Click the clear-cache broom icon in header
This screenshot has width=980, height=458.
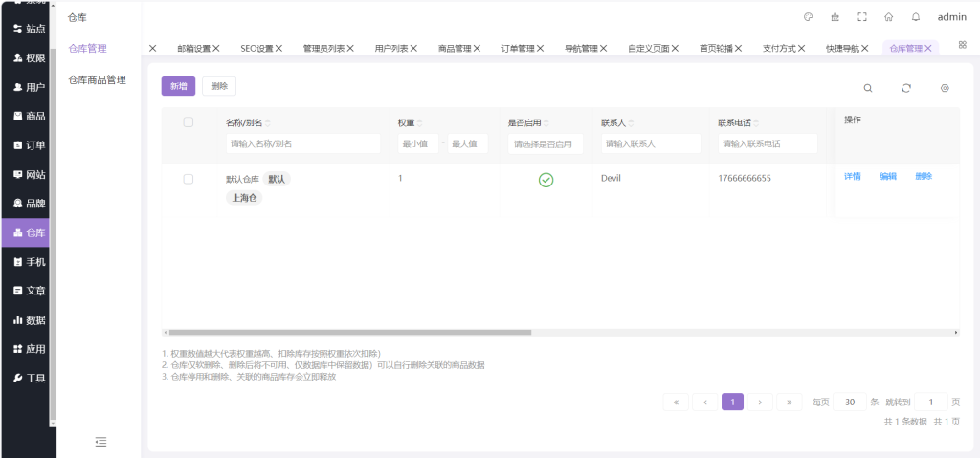tap(835, 17)
